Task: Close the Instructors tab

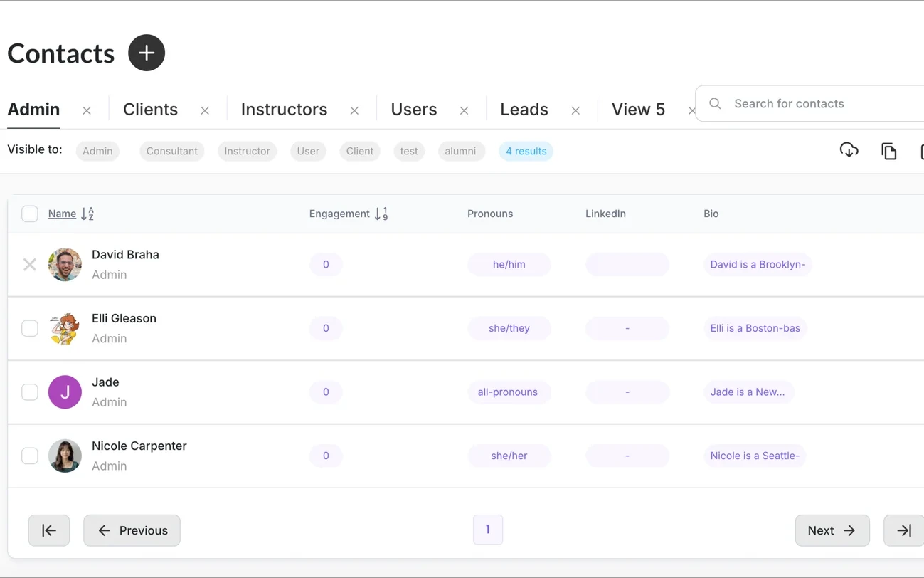Action: point(354,110)
